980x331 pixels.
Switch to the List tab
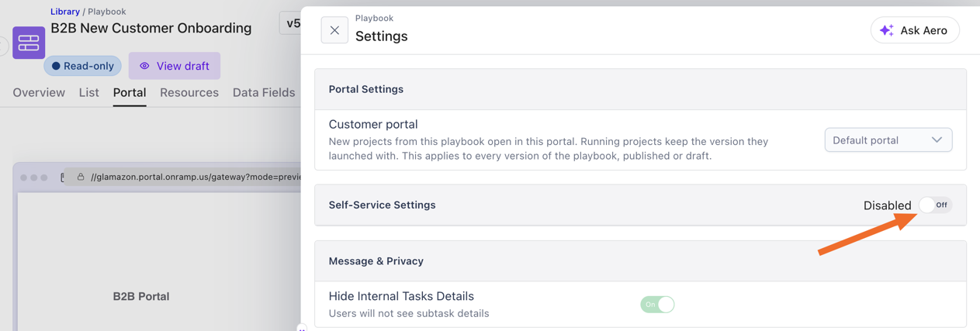click(88, 92)
